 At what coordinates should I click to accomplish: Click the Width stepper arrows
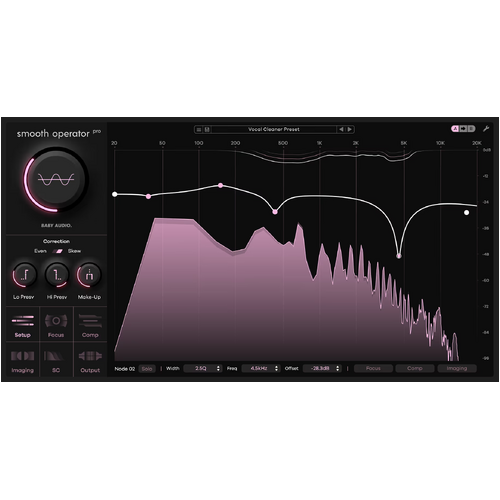pyautogui.click(x=218, y=368)
